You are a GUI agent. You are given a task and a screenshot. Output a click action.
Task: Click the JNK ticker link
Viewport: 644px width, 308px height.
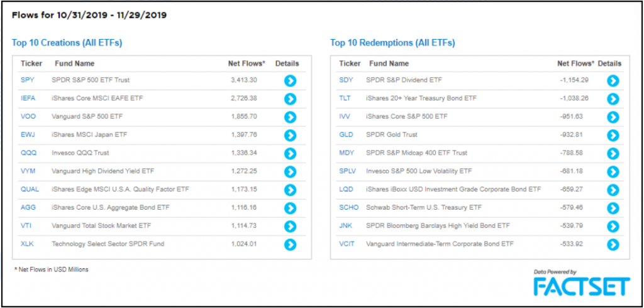click(x=346, y=225)
